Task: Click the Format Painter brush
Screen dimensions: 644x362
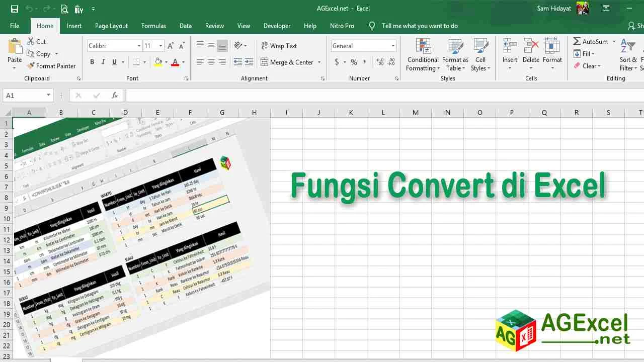Action: click(x=51, y=66)
